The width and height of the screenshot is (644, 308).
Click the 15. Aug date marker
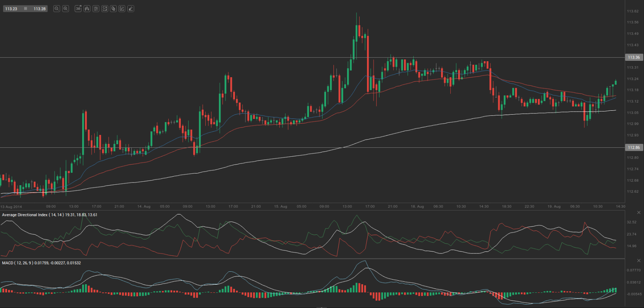281,207
